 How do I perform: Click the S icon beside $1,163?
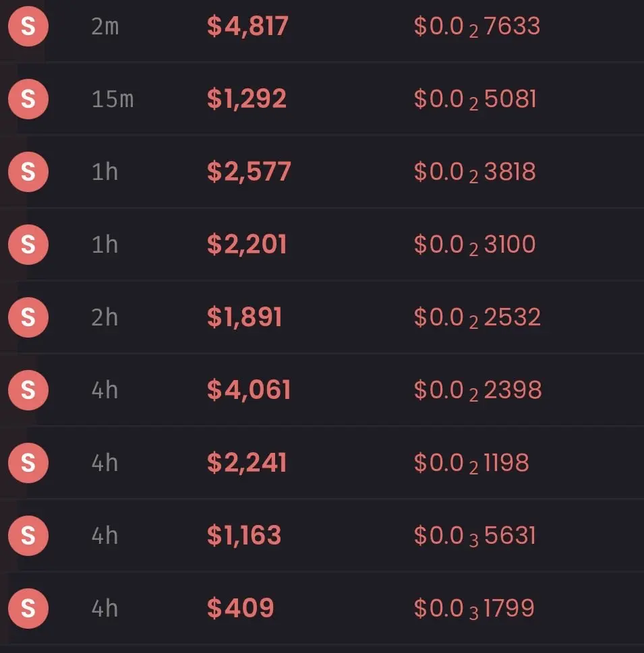pos(28,536)
